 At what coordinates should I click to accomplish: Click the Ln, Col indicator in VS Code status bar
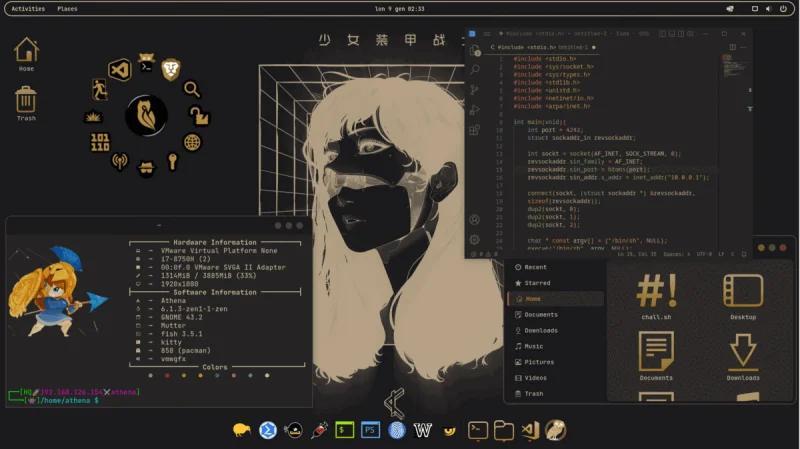tap(637, 254)
